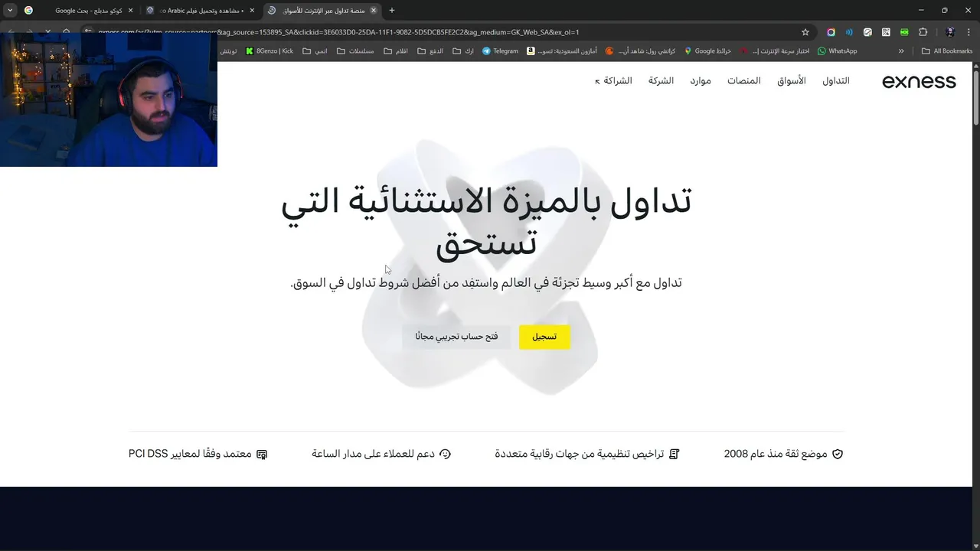Open the tab search dropdown arrow
Viewport: 980px width, 551px height.
coord(10,11)
